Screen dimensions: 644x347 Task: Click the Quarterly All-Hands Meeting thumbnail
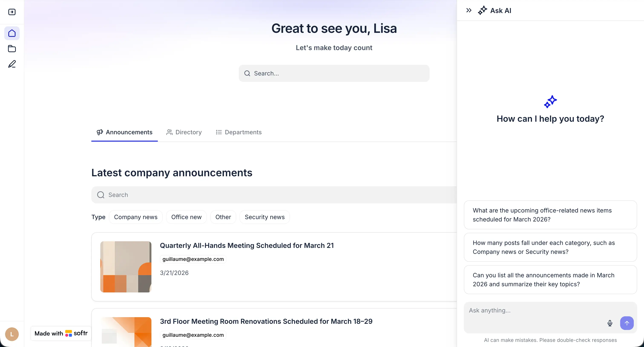(x=126, y=267)
